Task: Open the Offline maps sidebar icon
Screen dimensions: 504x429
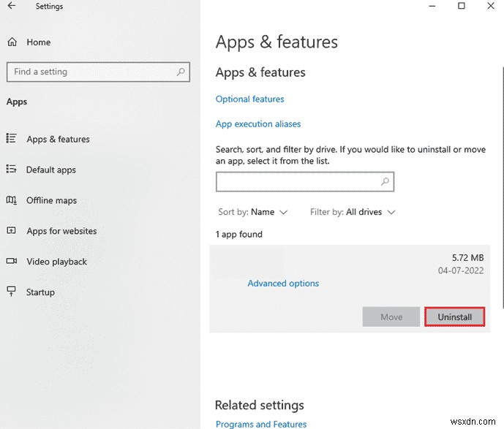Action: (x=11, y=200)
